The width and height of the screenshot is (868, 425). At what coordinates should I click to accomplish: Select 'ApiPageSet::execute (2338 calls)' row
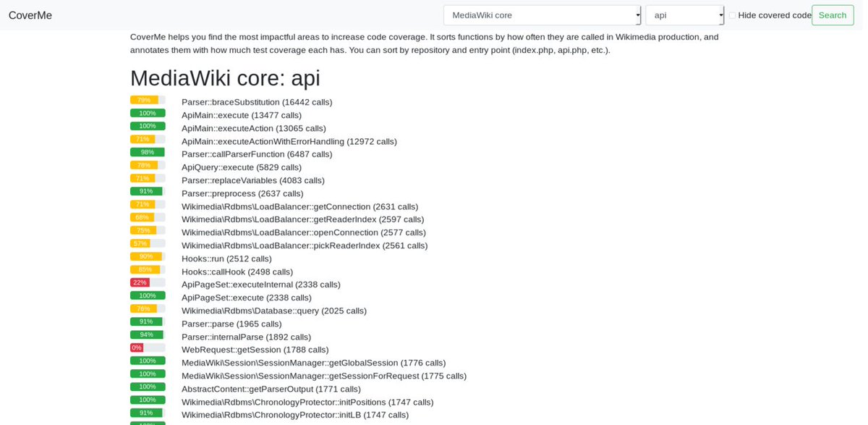[247, 298]
